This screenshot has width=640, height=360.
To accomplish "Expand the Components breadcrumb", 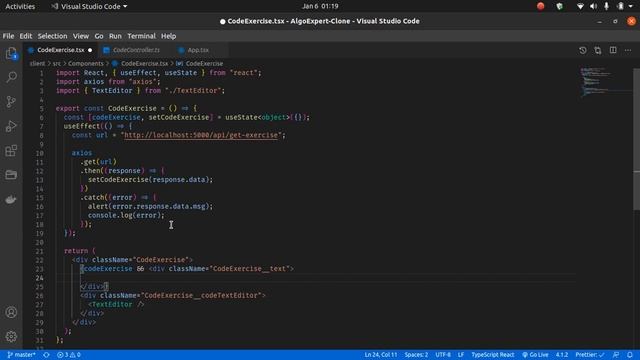I will pyautogui.click(x=86, y=64).
